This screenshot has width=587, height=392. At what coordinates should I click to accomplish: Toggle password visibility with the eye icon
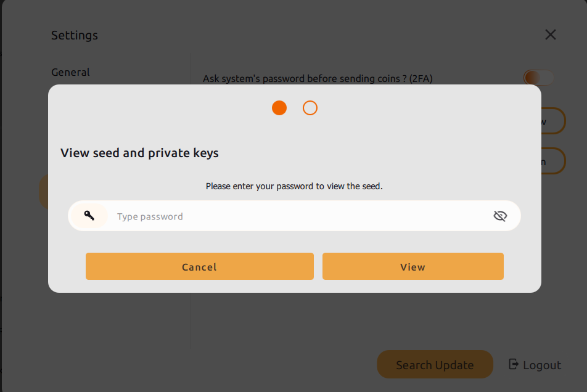(500, 216)
